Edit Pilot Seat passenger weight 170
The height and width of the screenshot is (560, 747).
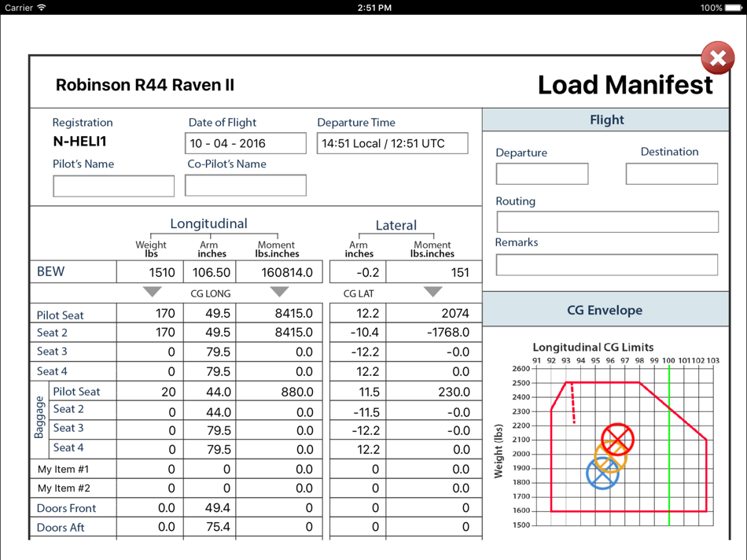click(x=150, y=313)
